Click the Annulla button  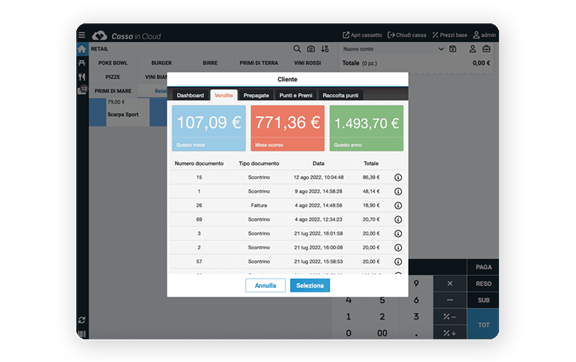tap(265, 286)
